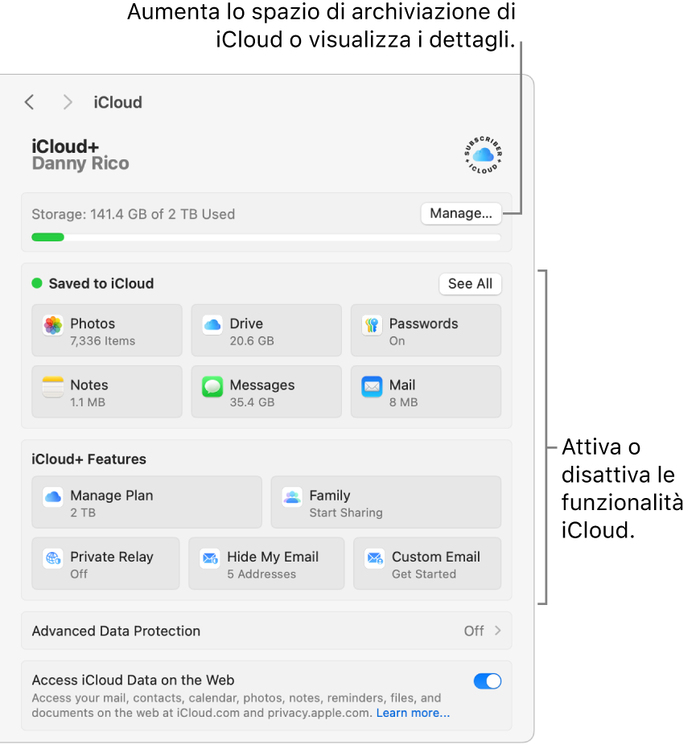Image resolution: width=700 pixels, height=745 pixels.
Task: Click the iCloud storage usage bar
Action: pyautogui.click(x=266, y=237)
